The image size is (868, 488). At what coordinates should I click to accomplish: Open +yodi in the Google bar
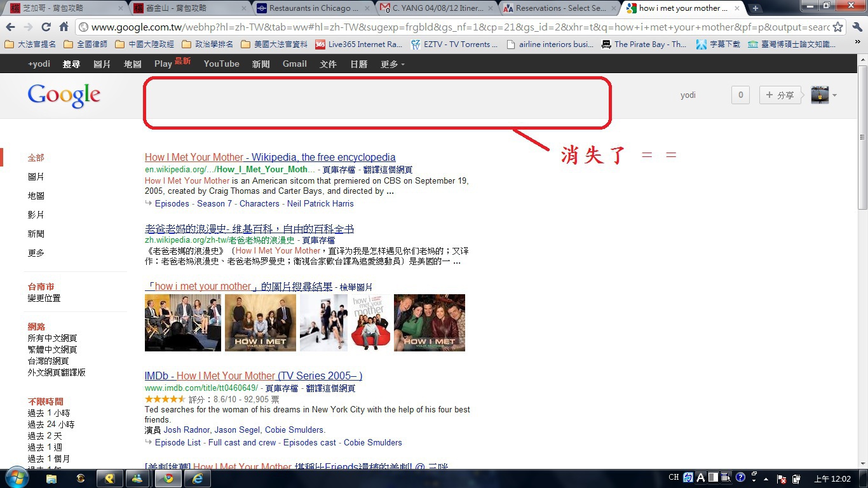pyautogui.click(x=39, y=64)
